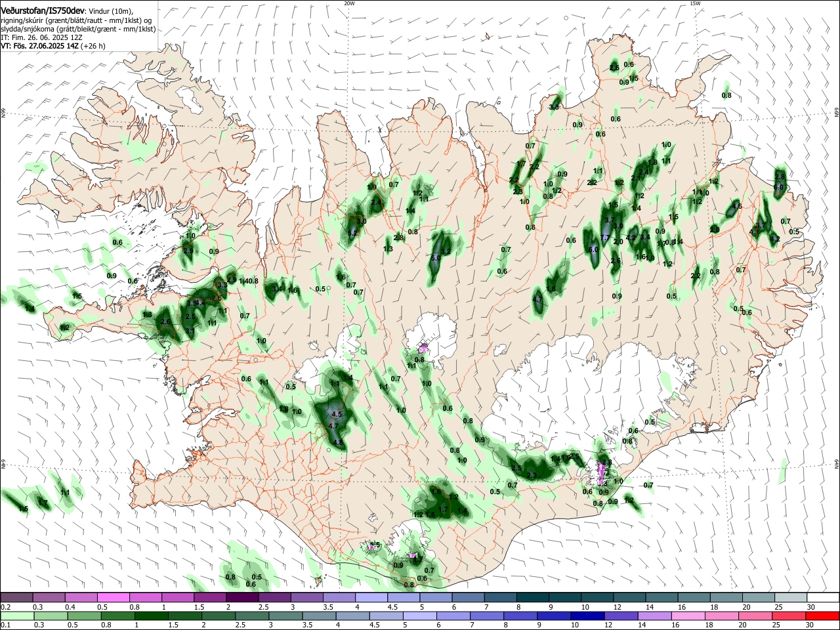Viewport: 840px width, 630px height.
Task: Click the lavender 4 snow legend swatch
Action: 371,598
